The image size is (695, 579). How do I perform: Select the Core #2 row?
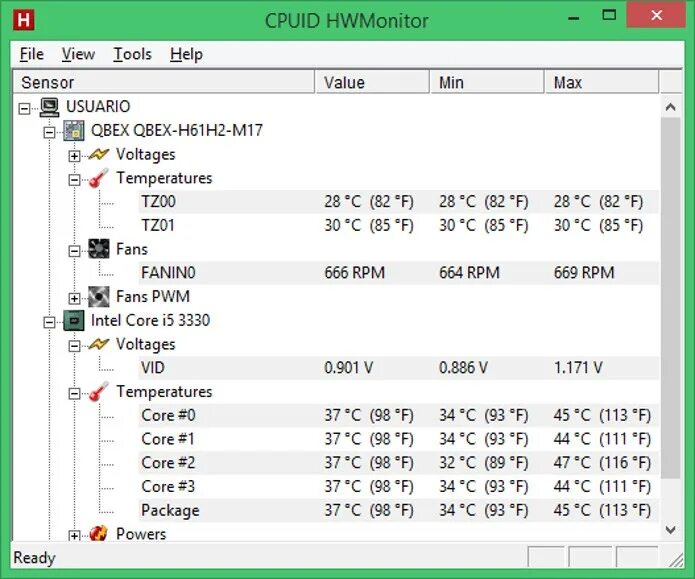pos(398,463)
